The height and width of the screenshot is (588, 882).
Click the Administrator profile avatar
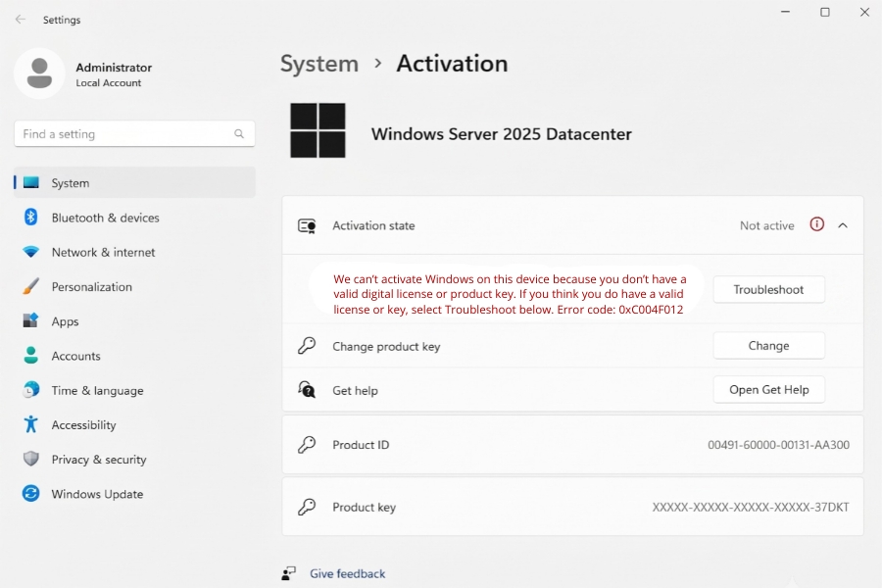point(39,73)
